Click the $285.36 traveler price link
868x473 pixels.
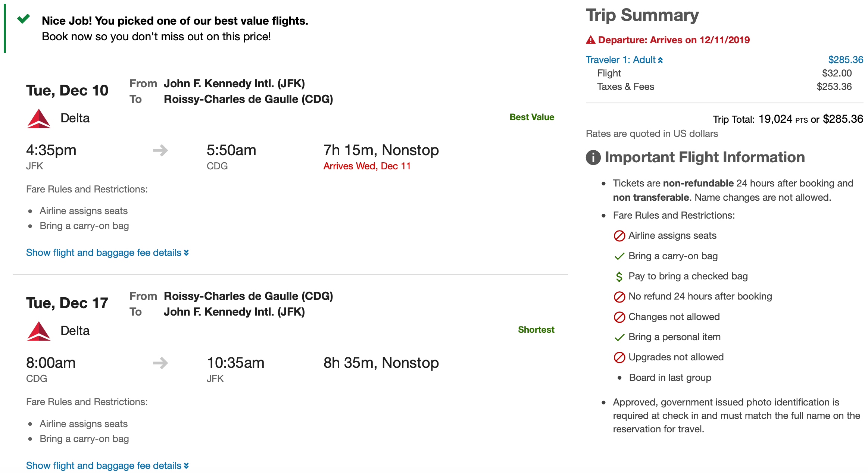pyautogui.click(x=845, y=60)
